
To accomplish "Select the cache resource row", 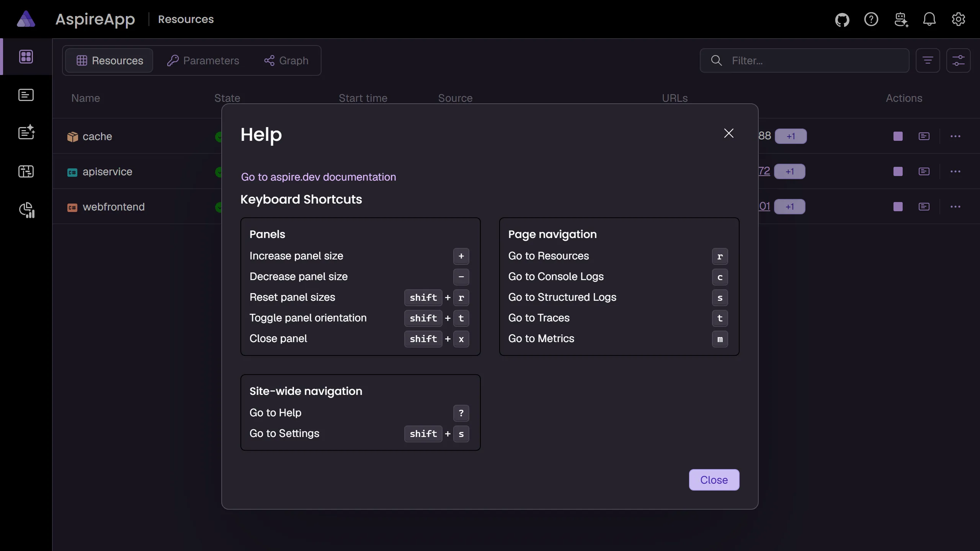I will coord(137,136).
